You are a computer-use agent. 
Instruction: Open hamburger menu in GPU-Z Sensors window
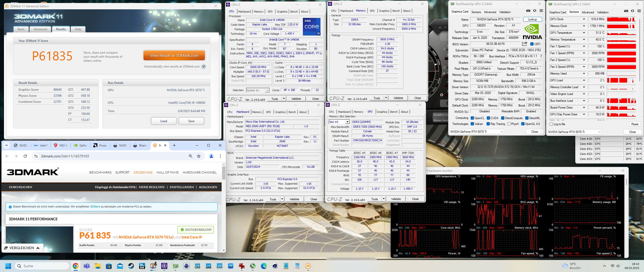point(639,11)
